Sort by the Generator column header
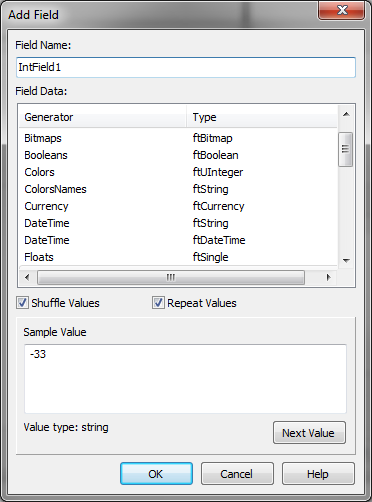 [103, 117]
